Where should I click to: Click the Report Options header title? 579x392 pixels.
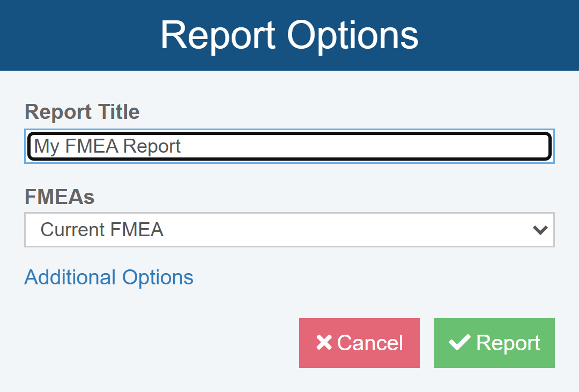pos(289,35)
